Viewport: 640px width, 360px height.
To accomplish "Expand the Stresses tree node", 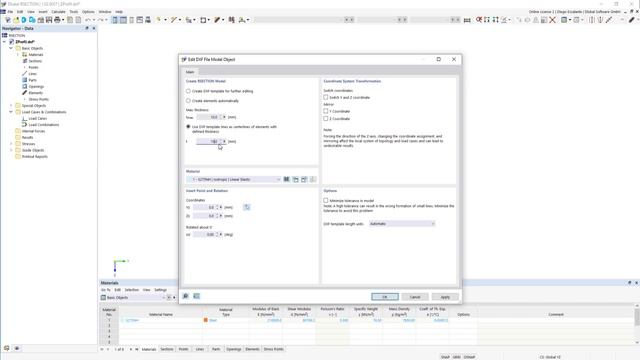I will (x=11, y=144).
